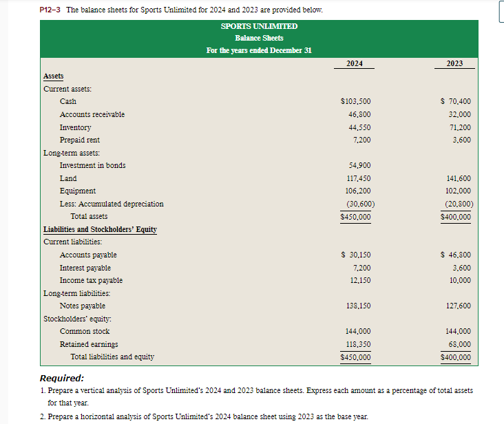
Task: Click the problem number P12-3
Action: (50, 10)
